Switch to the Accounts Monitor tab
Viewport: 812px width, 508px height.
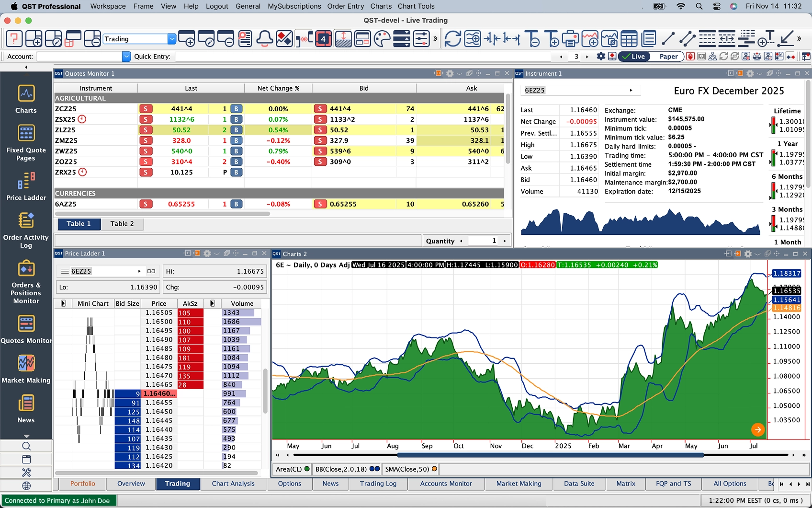click(x=446, y=484)
